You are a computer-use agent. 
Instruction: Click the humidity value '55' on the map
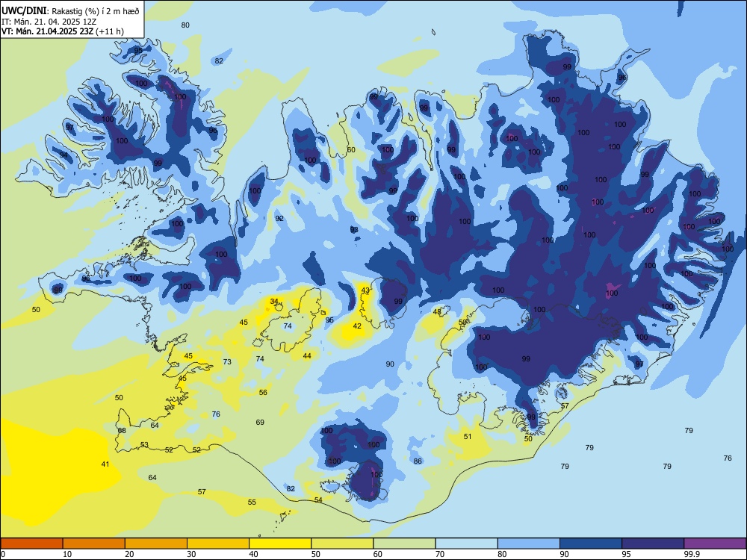252,502
